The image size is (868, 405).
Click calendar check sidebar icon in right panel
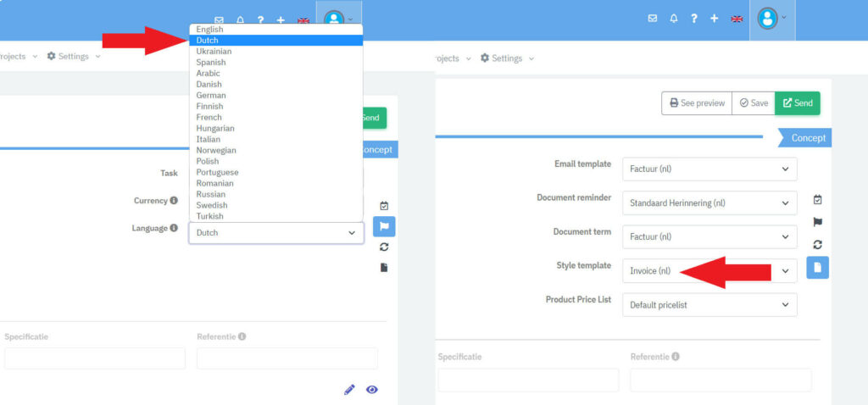(818, 199)
